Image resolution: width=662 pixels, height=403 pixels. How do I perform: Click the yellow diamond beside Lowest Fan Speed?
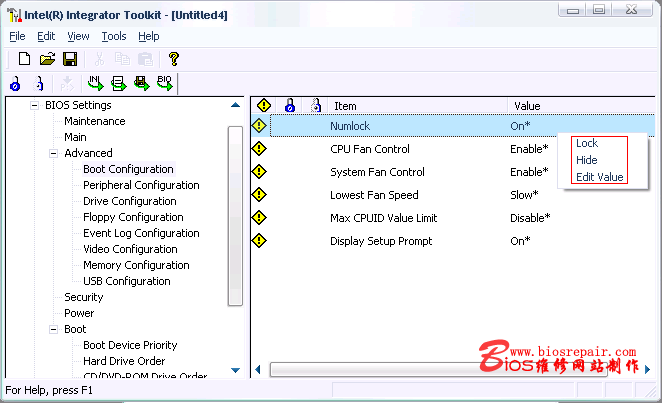click(x=259, y=195)
